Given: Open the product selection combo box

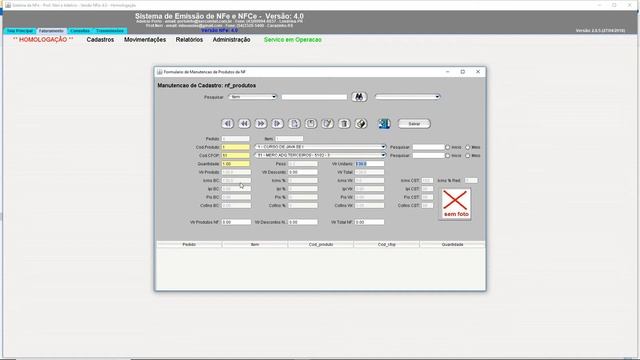Looking at the screenshot, I should tap(320, 147).
